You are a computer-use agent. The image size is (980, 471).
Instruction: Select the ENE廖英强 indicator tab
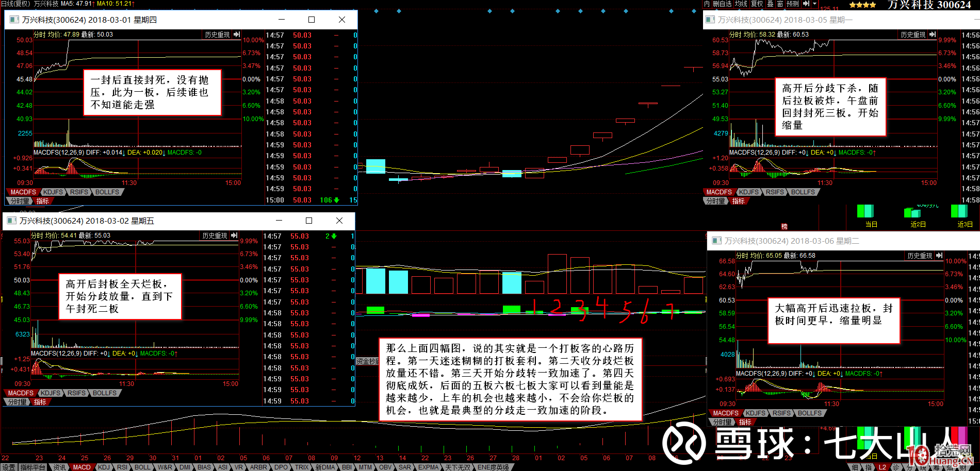[493, 467]
